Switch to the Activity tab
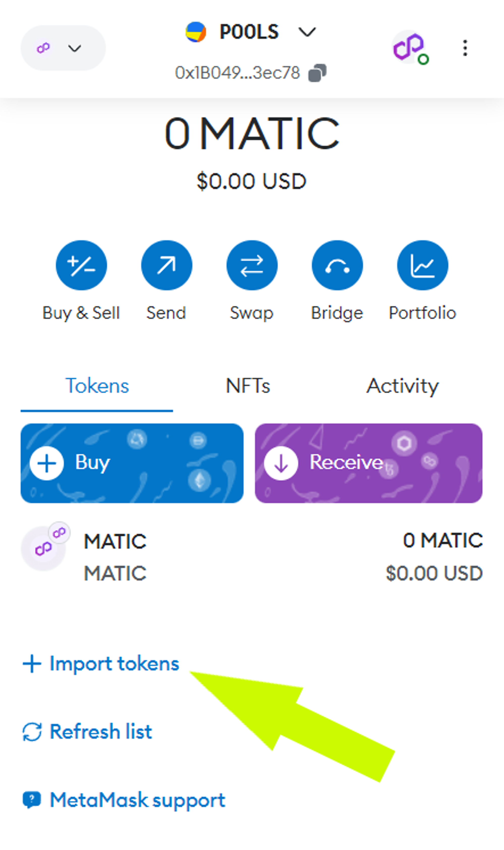 (402, 386)
